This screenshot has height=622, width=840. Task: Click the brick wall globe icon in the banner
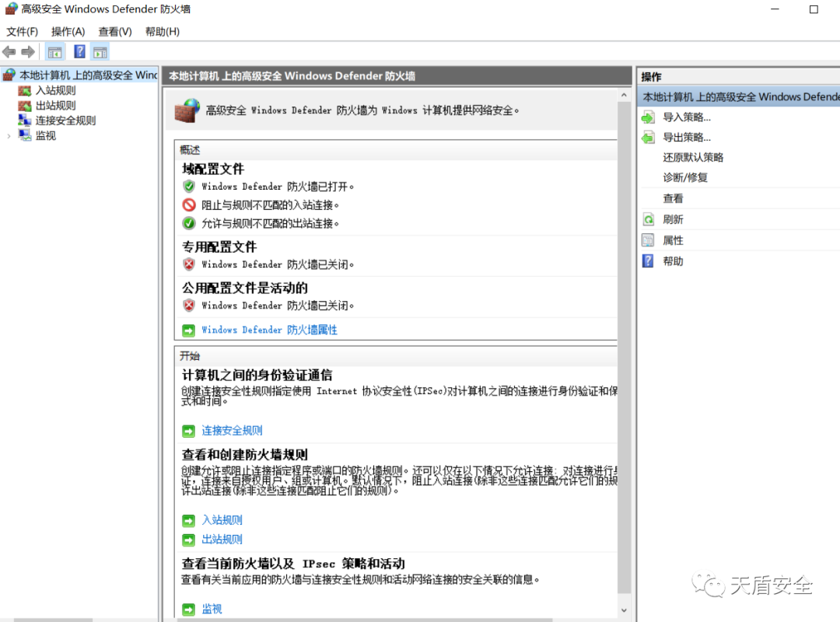point(187,110)
